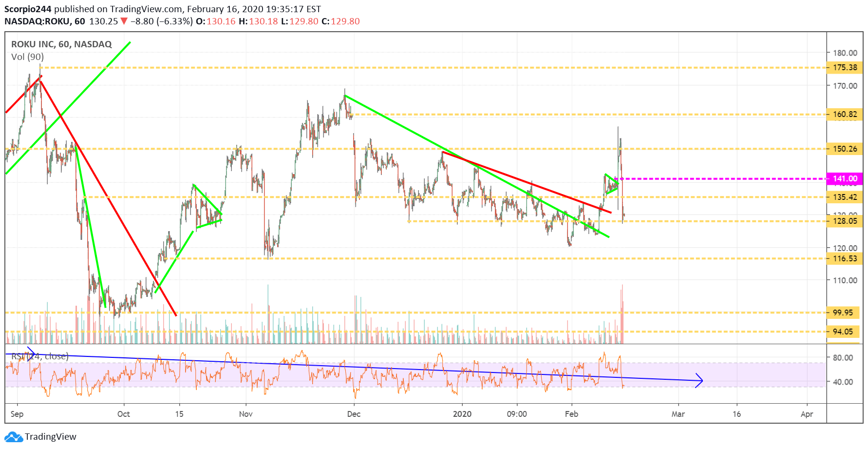Click the Mar date axis label
868x450 pixels.
click(x=678, y=414)
